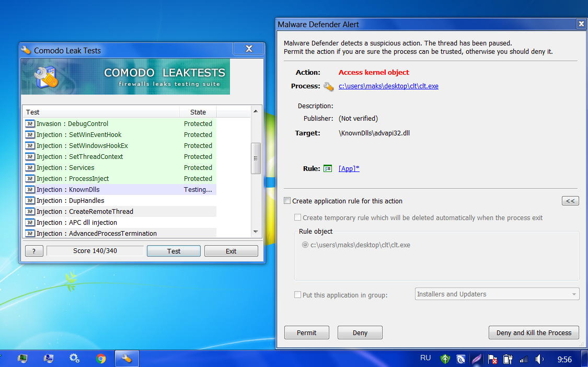Enable Create application rule for this action
588x367 pixels.
(287, 201)
